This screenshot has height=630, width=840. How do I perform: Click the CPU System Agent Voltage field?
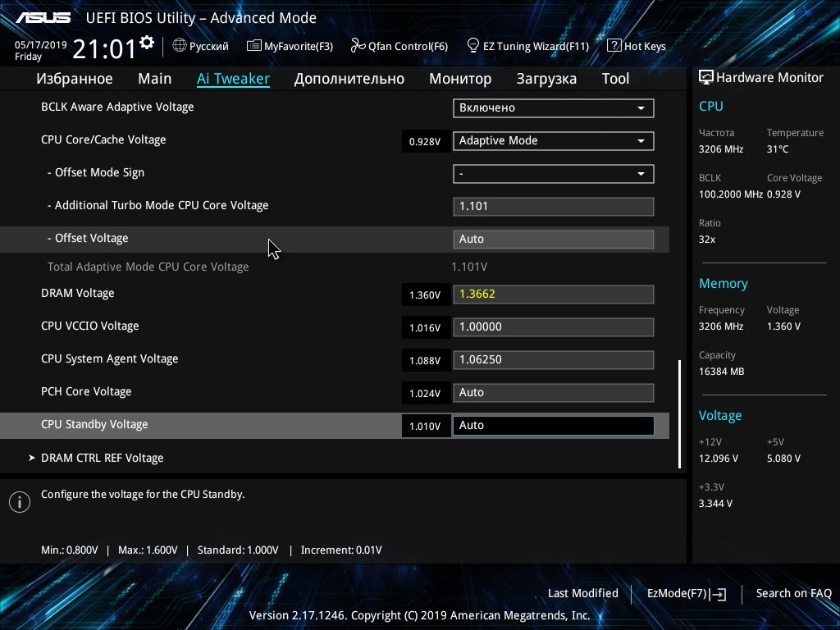(x=554, y=359)
